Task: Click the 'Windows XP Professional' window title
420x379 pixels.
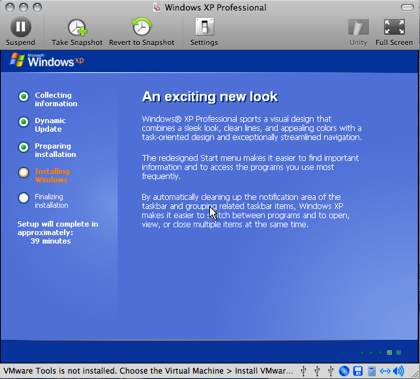Action: coord(215,8)
